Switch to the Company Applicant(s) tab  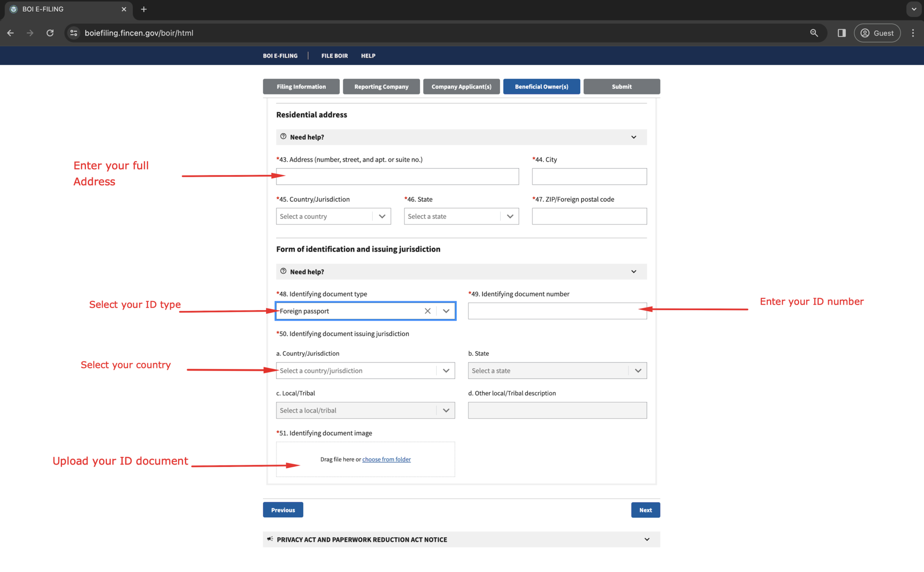click(x=461, y=87)
